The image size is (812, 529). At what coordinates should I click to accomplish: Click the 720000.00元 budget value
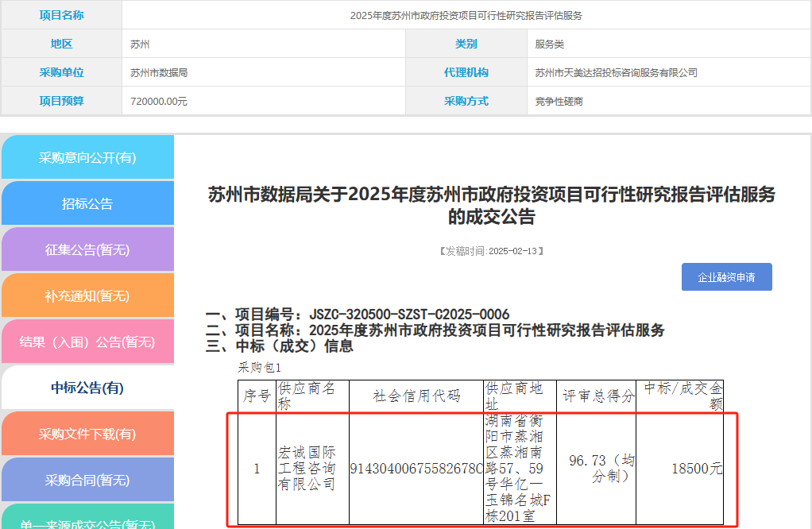click(x=159, y=101)
